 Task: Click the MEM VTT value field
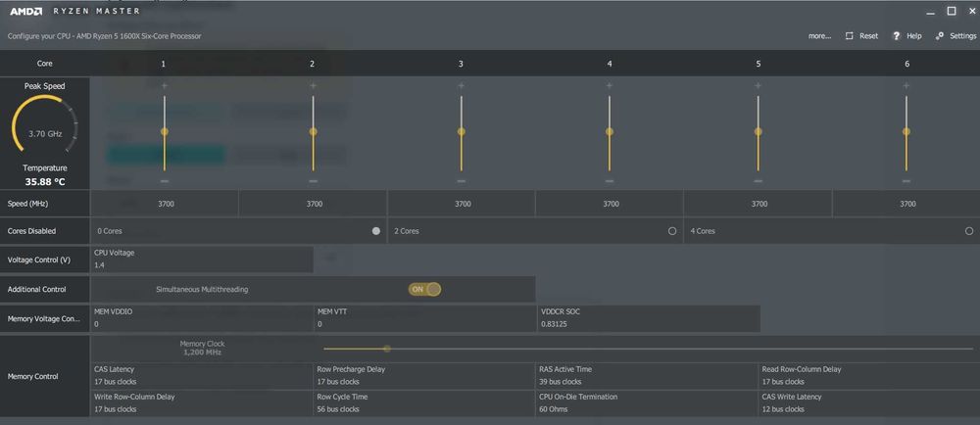425,318
